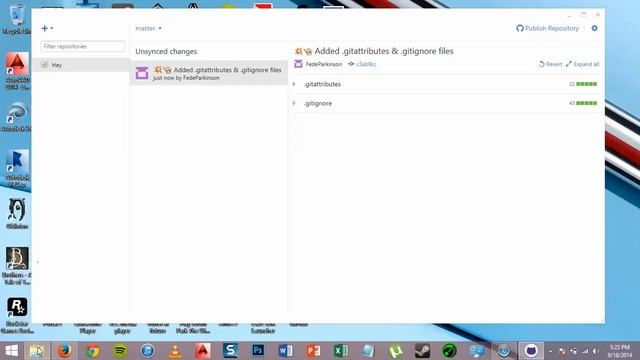
Task: Select the Hey repository
Action: click(x=81, y=65)
